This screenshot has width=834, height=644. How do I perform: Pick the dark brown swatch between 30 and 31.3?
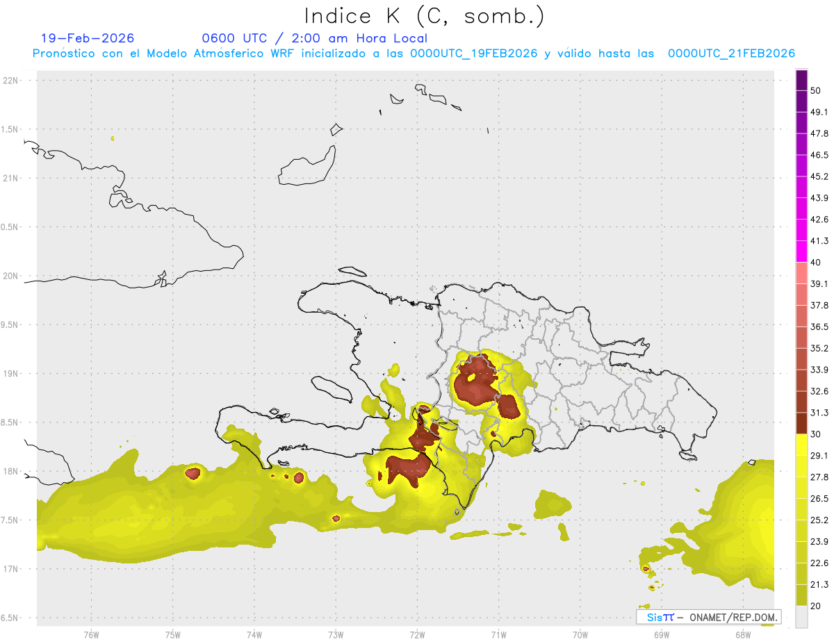(801, 423)
